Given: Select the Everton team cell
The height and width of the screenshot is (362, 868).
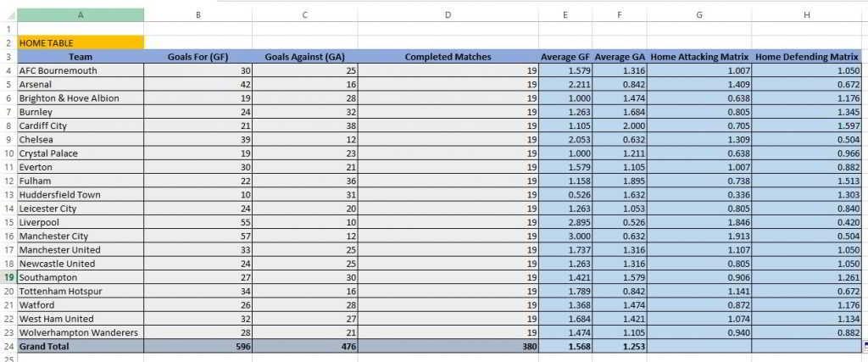Looking at the screenshot, I should coord(81,167).
